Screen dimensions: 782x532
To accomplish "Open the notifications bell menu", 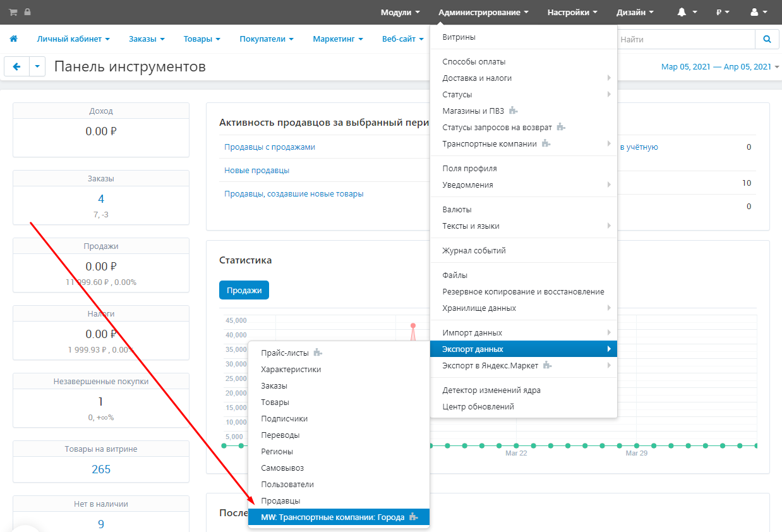I will coord(687,12).
